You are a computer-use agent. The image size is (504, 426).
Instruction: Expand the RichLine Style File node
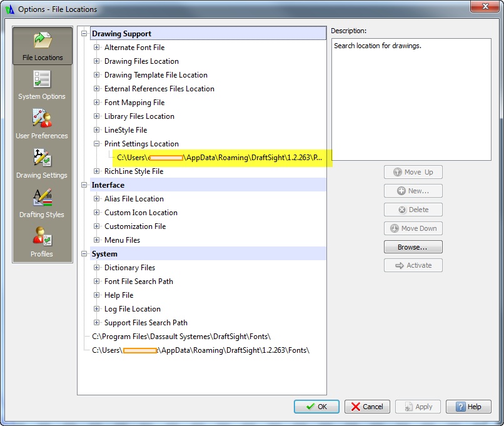[96, 171]
